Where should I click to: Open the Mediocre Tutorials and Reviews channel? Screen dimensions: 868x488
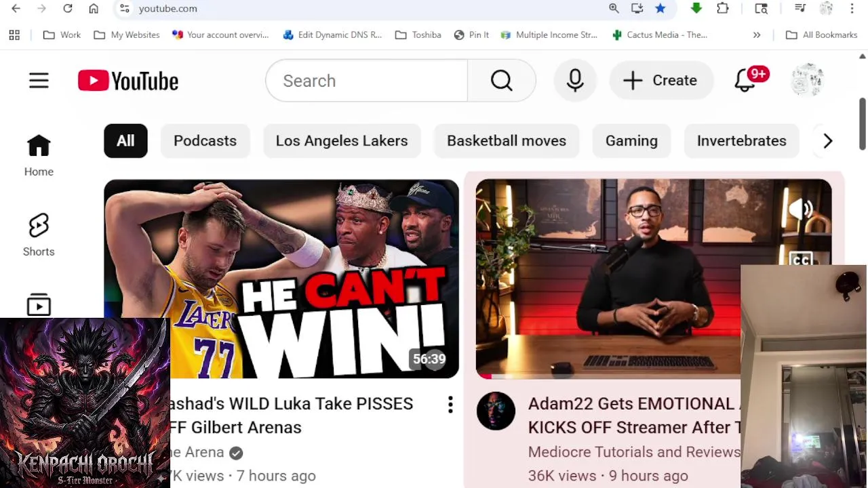[633, 452]
